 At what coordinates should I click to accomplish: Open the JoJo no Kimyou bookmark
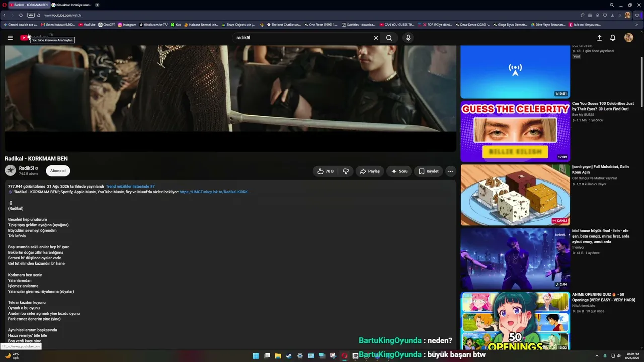(x=585, y=25)
